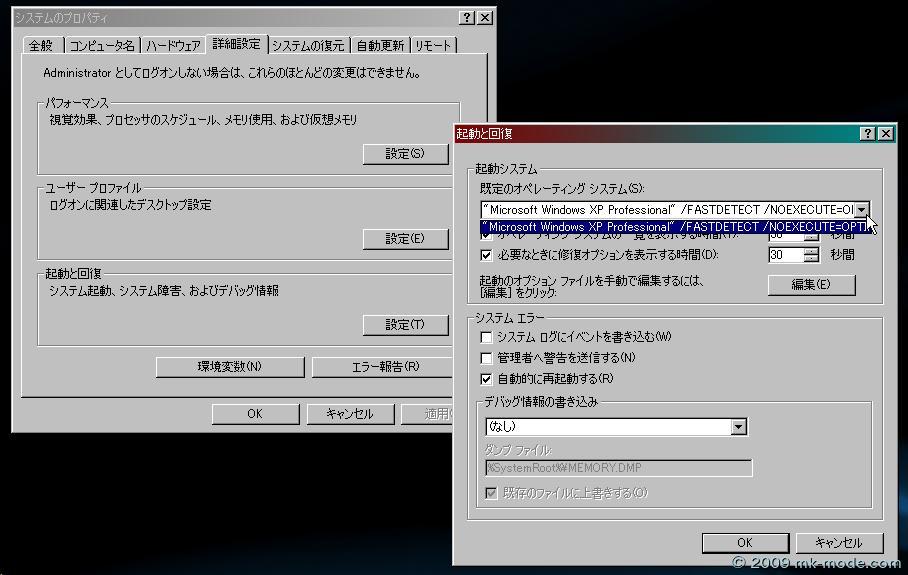
Task: Click the 編集(E) button
Action: [811, 285]
